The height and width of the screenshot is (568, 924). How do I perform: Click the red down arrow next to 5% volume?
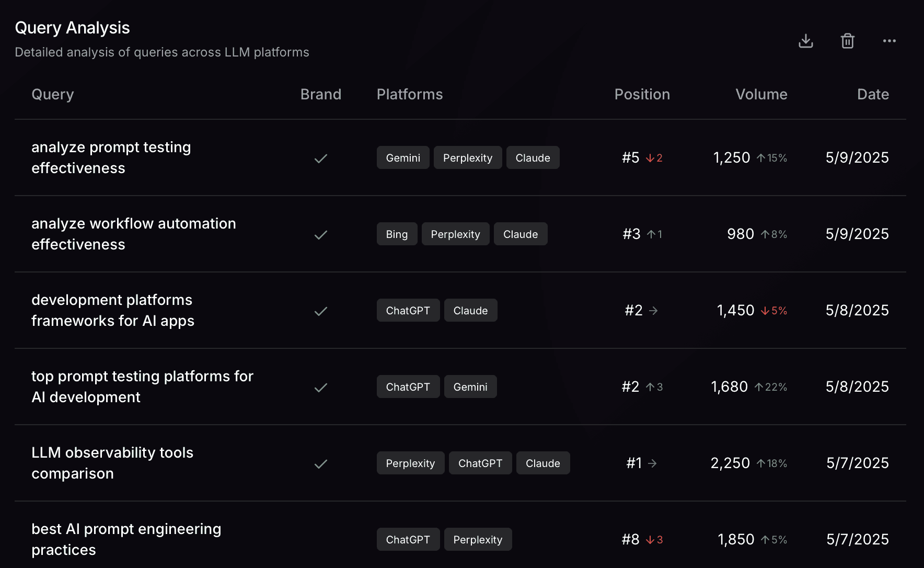[x=765, y=311]
